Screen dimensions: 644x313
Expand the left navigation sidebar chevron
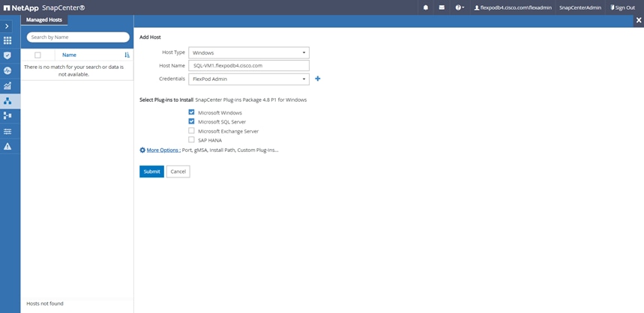point(7,26)
